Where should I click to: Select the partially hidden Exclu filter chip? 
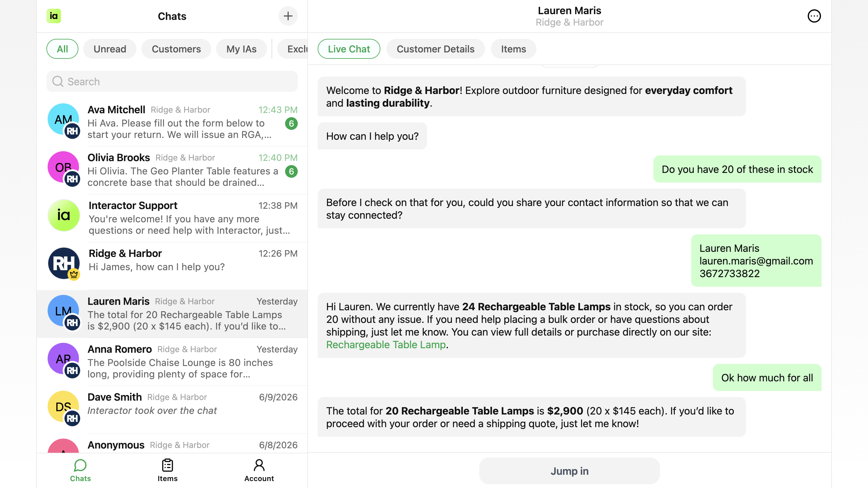(x=292, y=49)
